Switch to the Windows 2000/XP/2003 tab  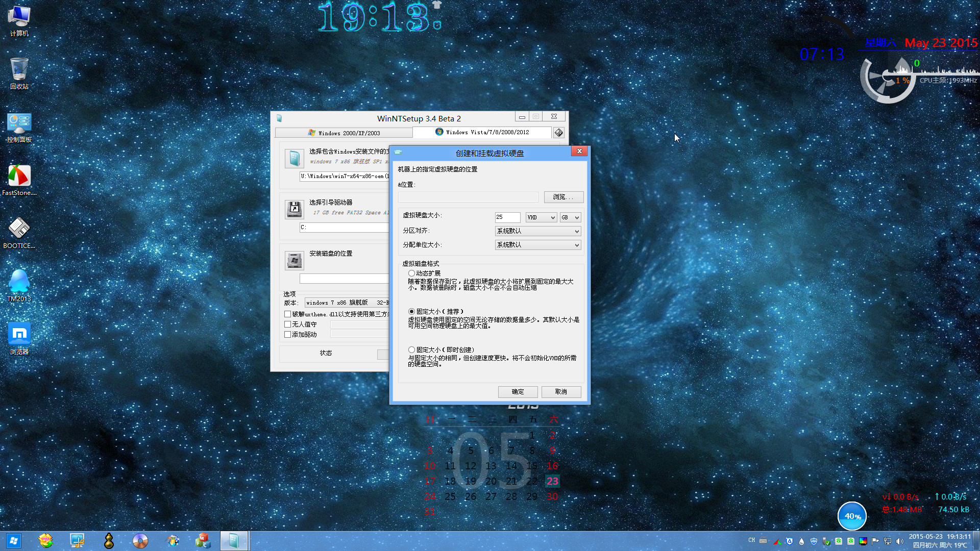[x=344, y=133]
